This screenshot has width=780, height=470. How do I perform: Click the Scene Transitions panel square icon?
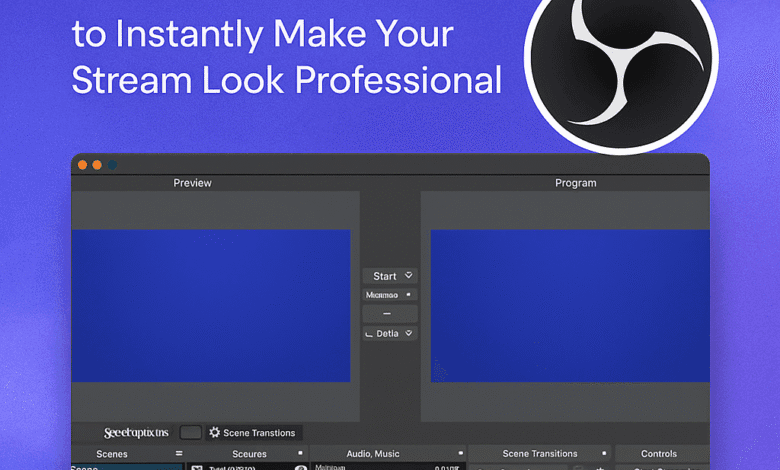point(604,453)
